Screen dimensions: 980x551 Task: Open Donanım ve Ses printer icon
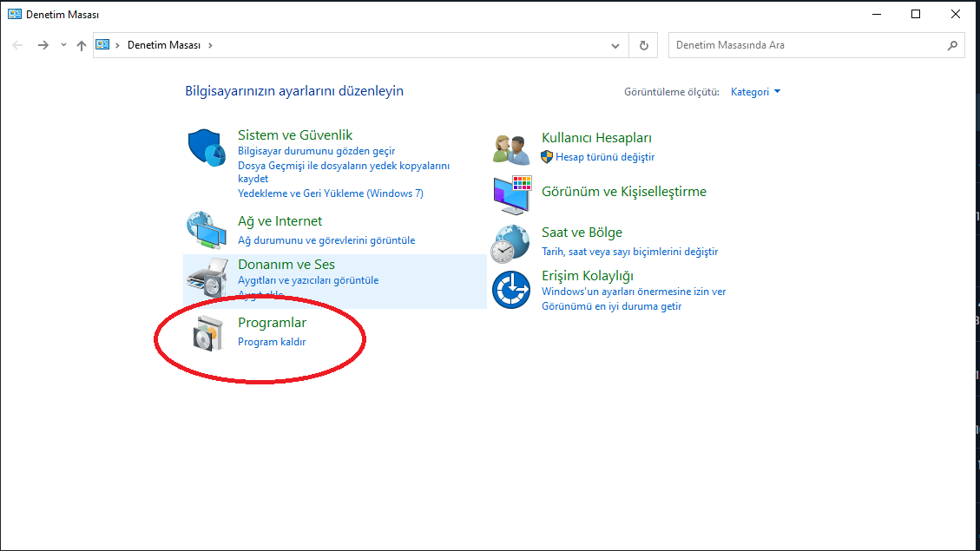coord(207,278)
